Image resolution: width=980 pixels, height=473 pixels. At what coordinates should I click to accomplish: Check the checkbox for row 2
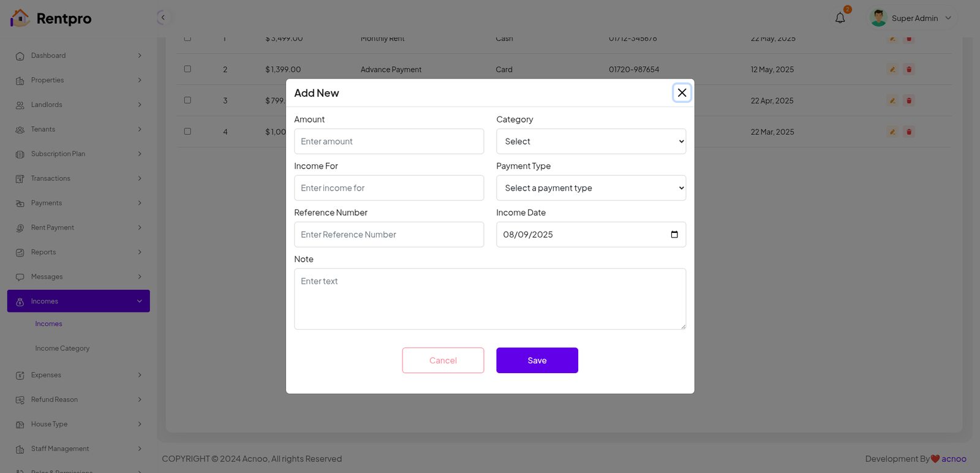coord(187,69)
